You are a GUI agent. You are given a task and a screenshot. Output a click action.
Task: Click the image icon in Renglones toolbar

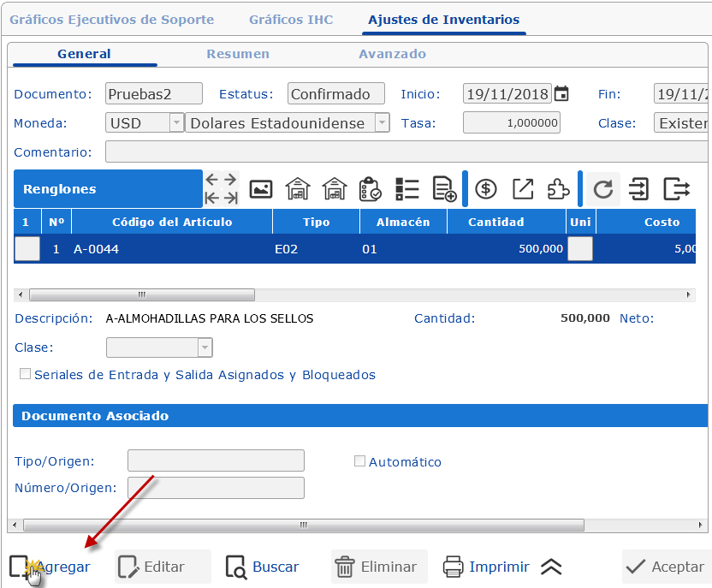261,188
